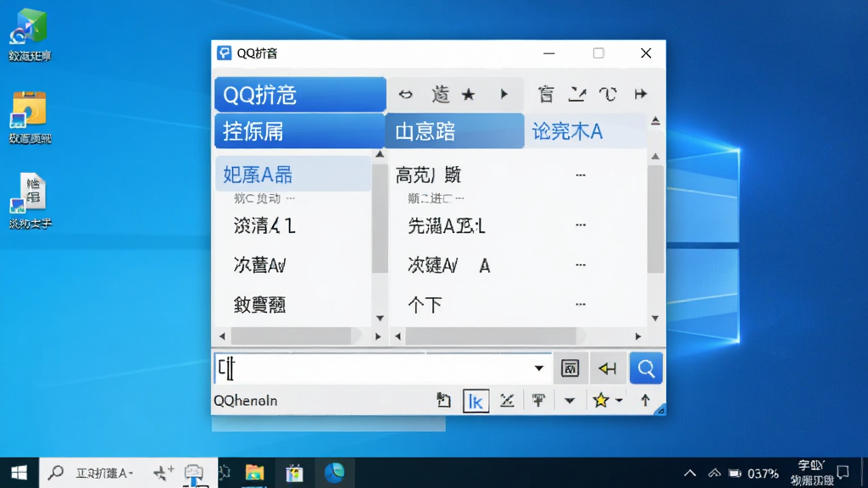The height and width of the screenshot is (488, 868).
Task: Select the first blue tab below the QQ header
Action: point(300,131)
